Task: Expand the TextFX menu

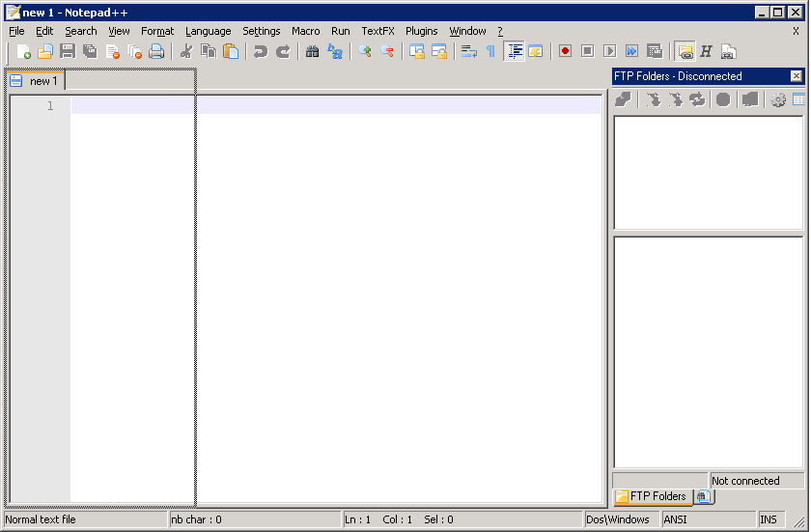Action: (378, 31)
